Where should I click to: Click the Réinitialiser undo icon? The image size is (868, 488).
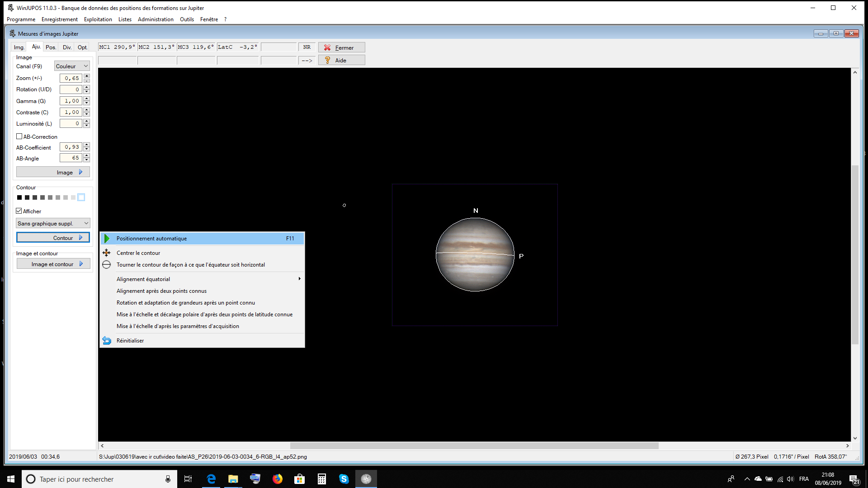pyautogui.click(x=107, y=341)
